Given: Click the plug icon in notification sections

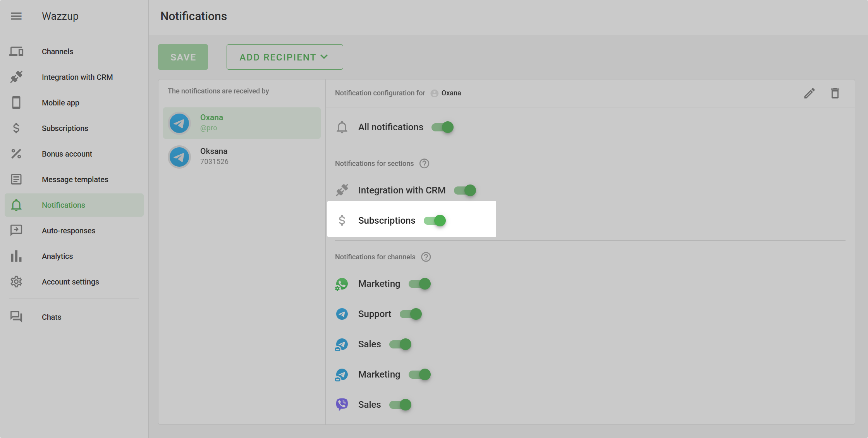Looking at the screenshot, I should click(342, 190).
